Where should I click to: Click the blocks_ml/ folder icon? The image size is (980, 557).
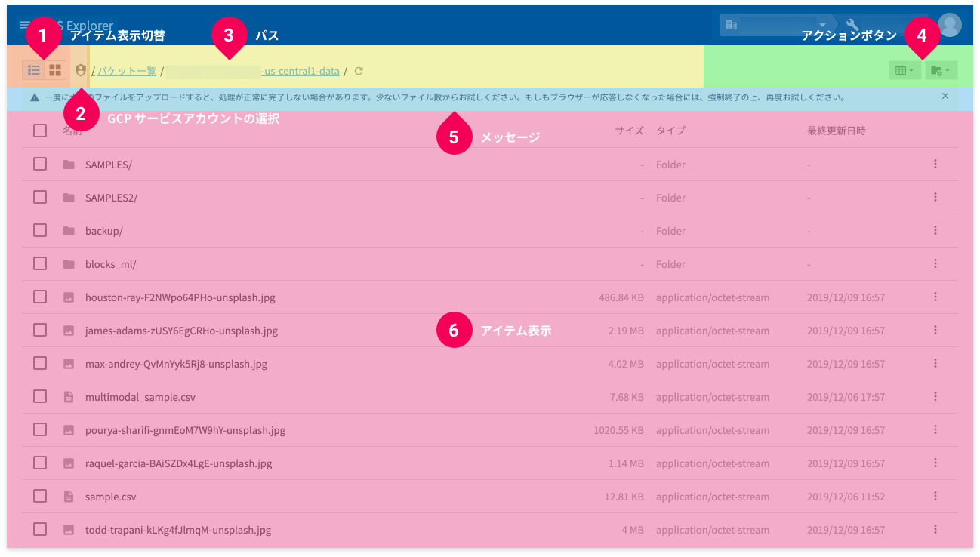point(69,264)
